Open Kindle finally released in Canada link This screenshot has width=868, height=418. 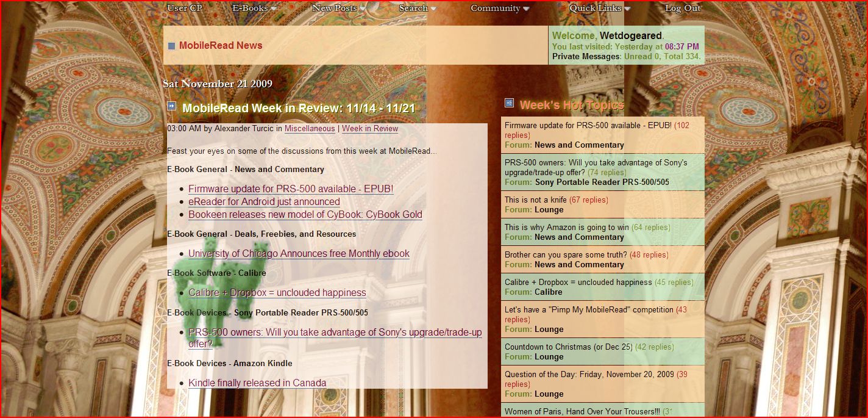click(x=257, y=383)
